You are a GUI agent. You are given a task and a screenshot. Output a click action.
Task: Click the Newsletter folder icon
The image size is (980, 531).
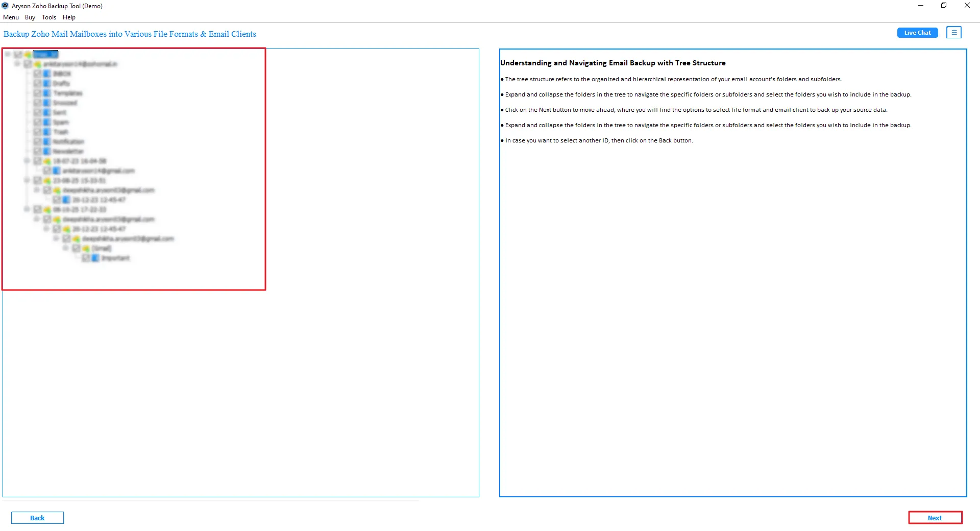tap(47, 151)
